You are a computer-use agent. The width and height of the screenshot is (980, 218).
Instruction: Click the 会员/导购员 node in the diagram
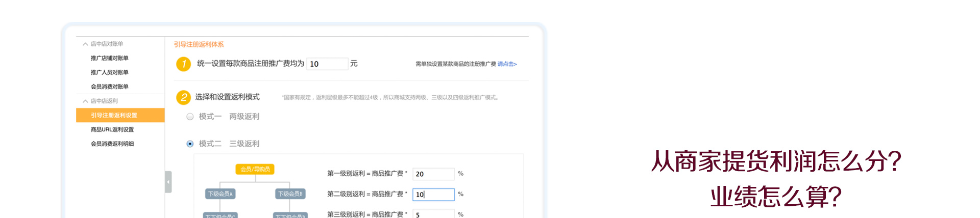255,169
